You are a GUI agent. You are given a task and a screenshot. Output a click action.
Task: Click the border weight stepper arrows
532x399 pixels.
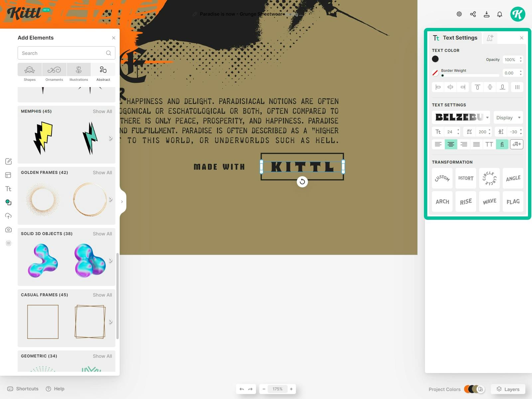coord(521,73)
